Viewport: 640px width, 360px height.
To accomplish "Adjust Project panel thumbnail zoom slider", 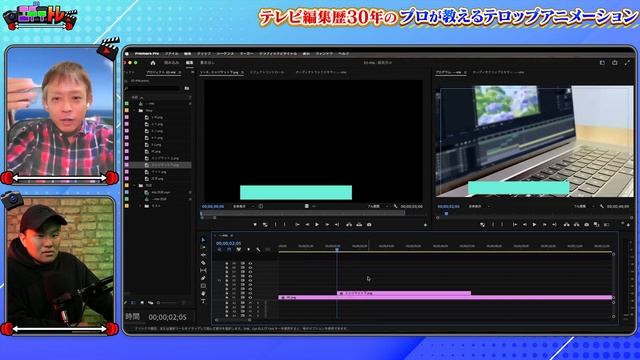I will coord(167,303).
